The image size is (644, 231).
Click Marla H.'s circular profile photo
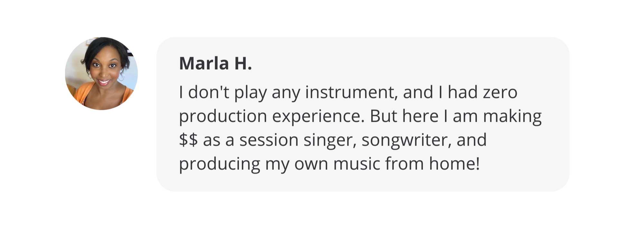pyautogui.click(x=101, y=73)
